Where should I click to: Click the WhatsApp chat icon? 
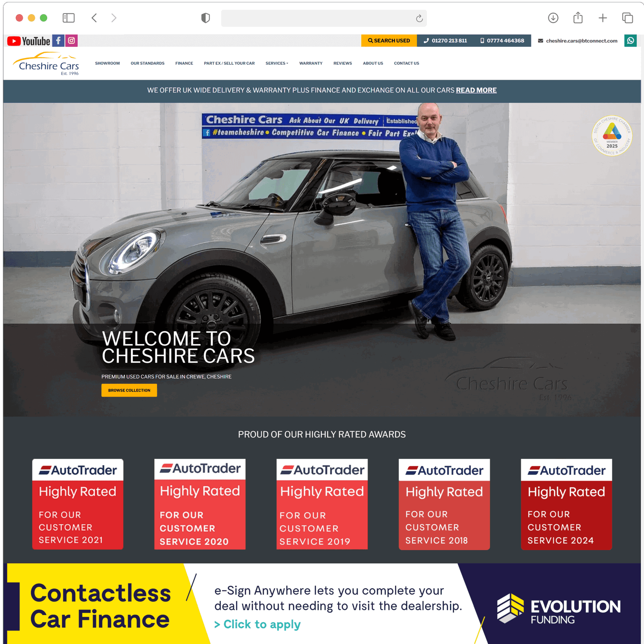coord(630,41)
